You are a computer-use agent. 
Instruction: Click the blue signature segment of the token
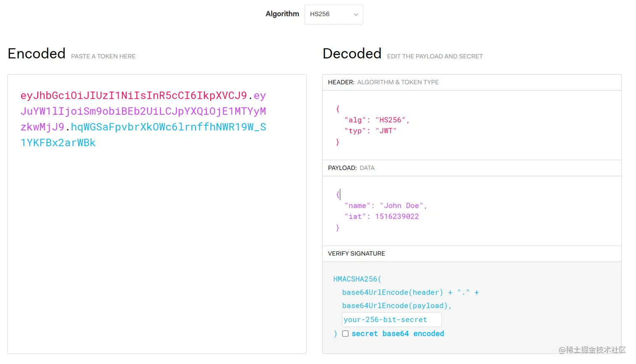(168, 127)
